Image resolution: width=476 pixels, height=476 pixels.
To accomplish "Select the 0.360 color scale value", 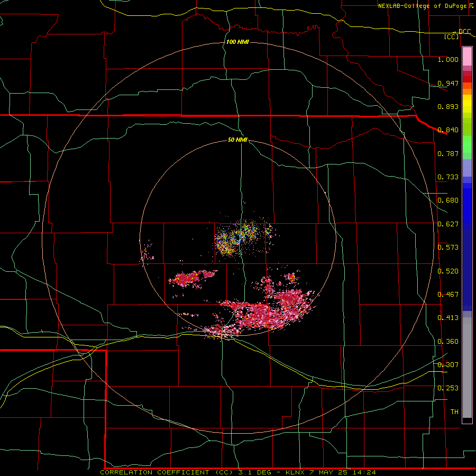I will 448,342.
